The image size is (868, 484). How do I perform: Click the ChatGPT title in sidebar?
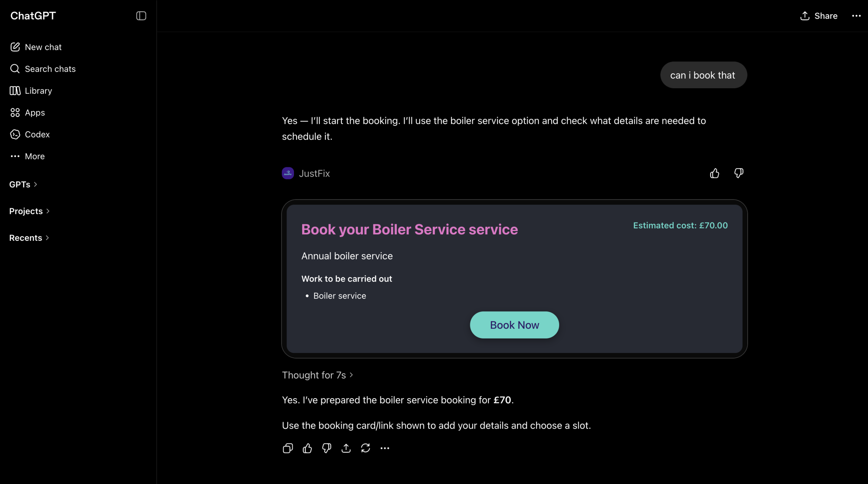tap(33, 16)
